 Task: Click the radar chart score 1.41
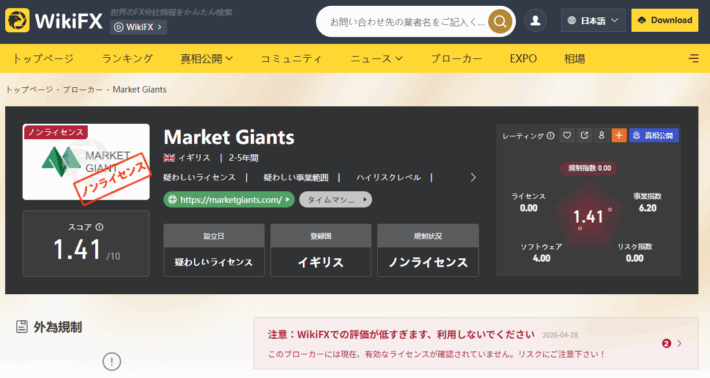point(588,217)
